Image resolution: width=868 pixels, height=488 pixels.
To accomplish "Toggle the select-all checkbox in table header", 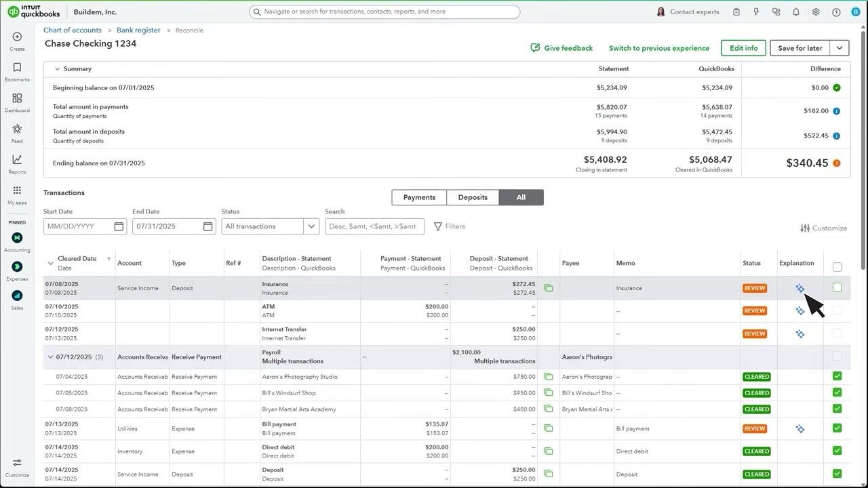I will click(x=837, y=267).
